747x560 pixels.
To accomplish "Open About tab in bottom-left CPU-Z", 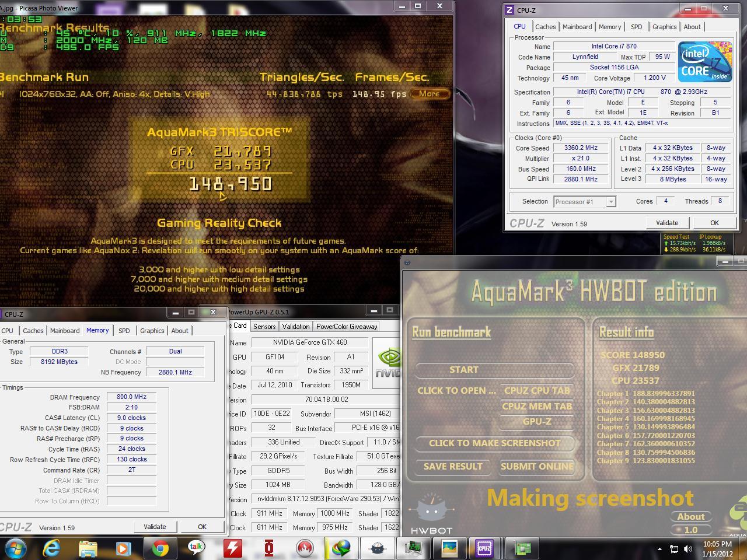I will [x=180, y=331].
